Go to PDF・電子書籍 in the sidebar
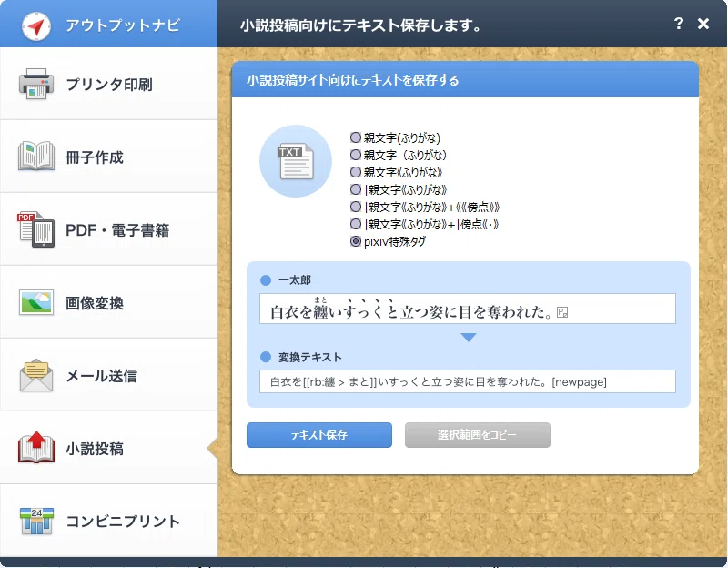 (x=108, y=229)
